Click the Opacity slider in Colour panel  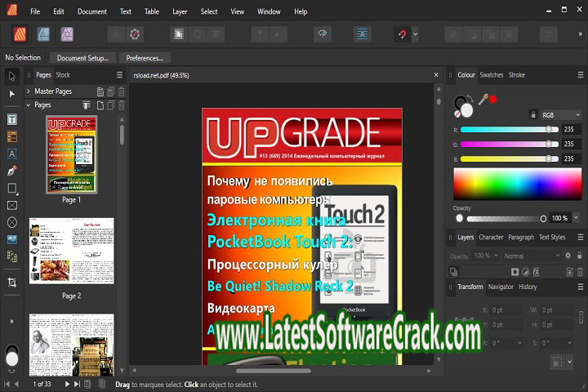(x=505, y=218)
